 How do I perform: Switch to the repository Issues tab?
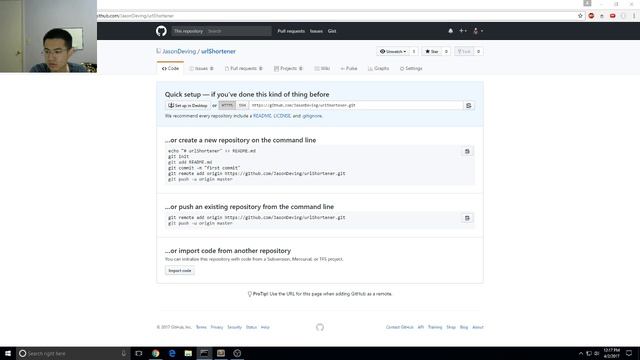click(x=201, y=69)
